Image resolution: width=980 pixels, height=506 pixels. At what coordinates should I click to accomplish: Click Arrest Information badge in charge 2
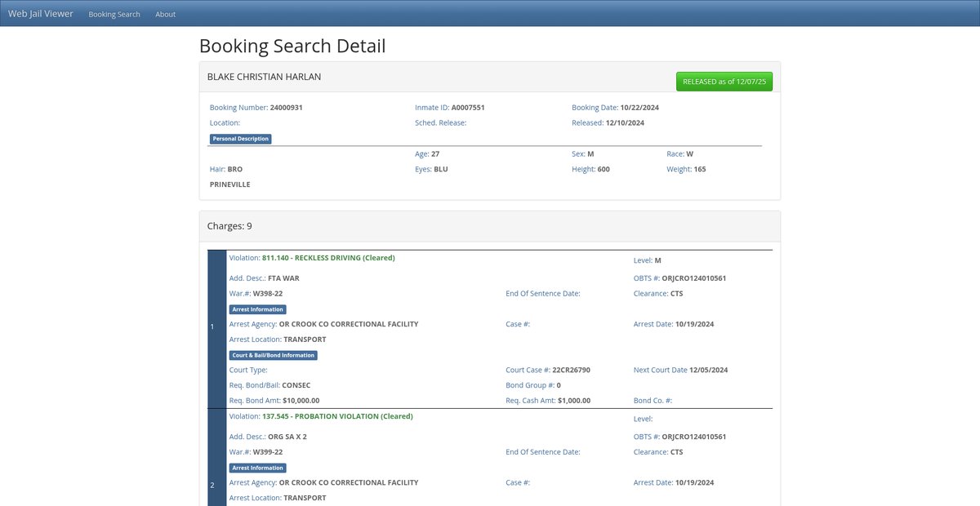(x=257, y=468)
